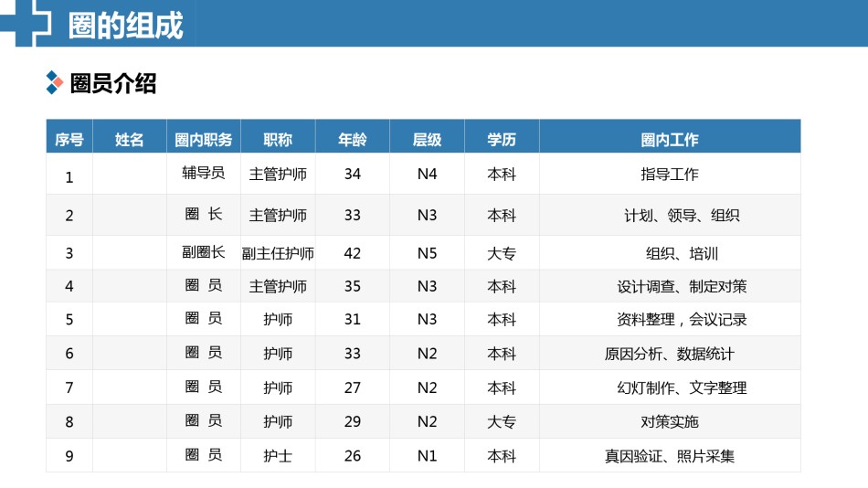The height and width of the screenshot is (488, 868).
Task: Click the 序号 column header
Action: click(69, 140)
